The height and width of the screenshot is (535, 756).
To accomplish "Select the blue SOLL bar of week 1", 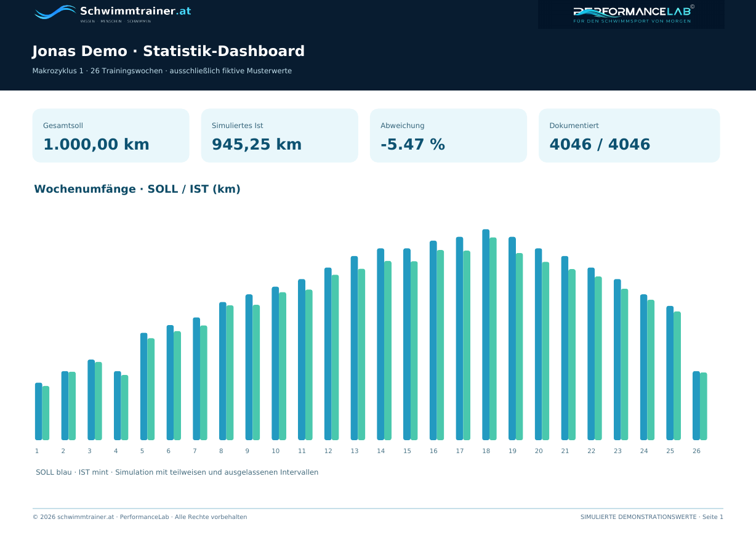I will 39,411.
